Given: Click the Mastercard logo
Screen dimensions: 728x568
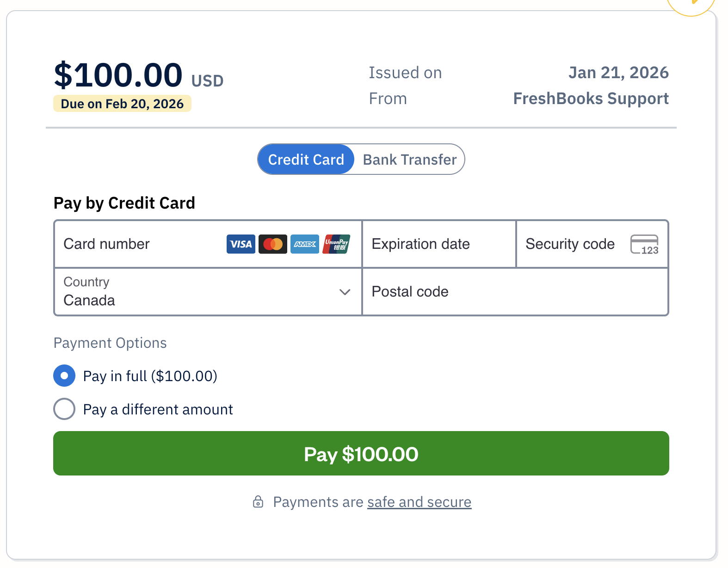Looking at the screenshot, I should pos(272,244).
